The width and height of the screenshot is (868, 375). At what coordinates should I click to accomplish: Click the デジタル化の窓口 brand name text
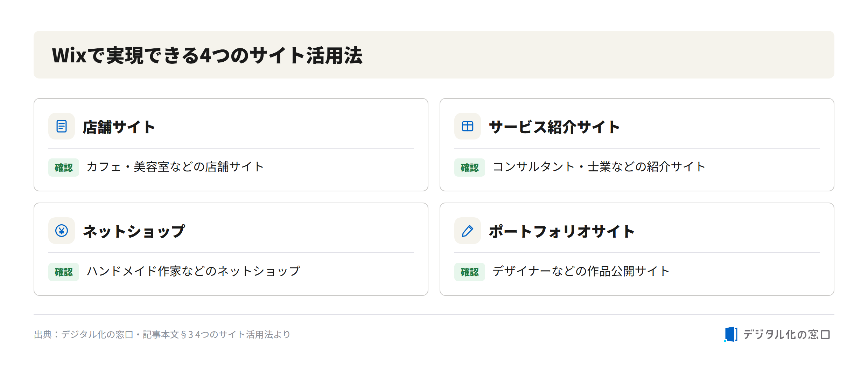787,334
